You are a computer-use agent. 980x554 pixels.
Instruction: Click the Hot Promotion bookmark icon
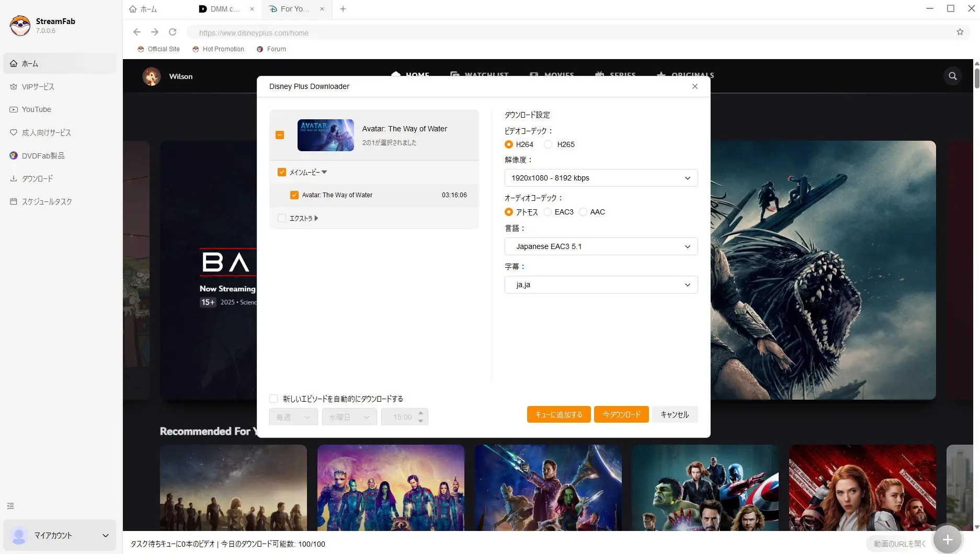[196, 49]
